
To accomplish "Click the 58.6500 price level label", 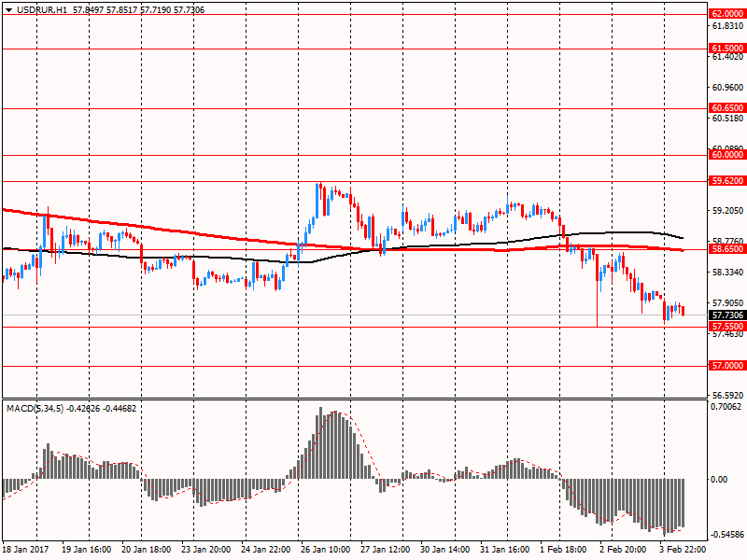I will pyautogui.click(x=726, y=249).
